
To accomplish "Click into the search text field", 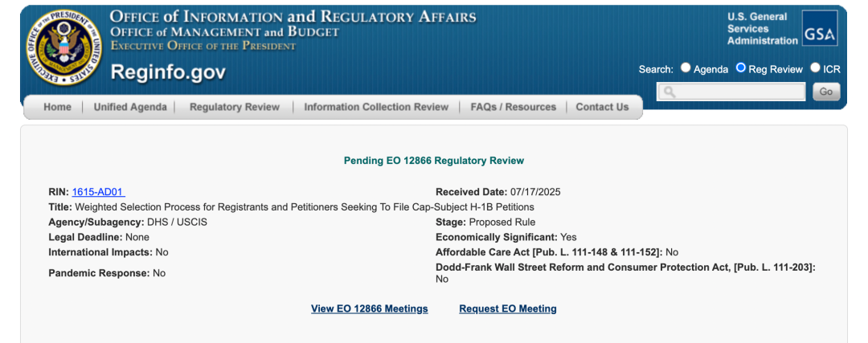I will 731,92.
